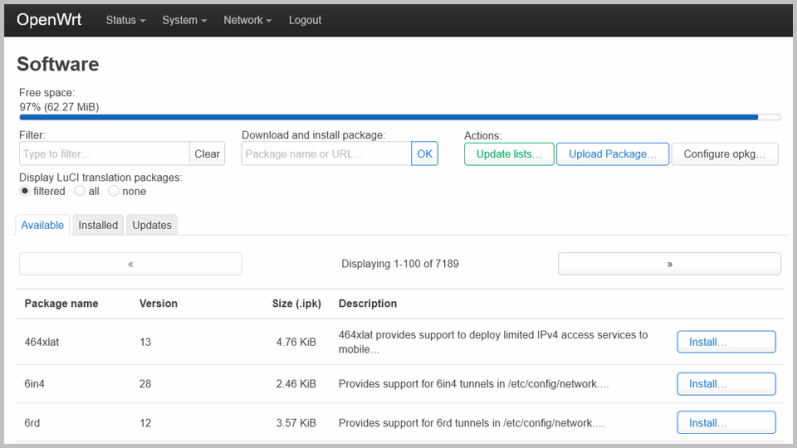797x448 pixels.
Task: Select the all translation radio
Action: [79, 191]
